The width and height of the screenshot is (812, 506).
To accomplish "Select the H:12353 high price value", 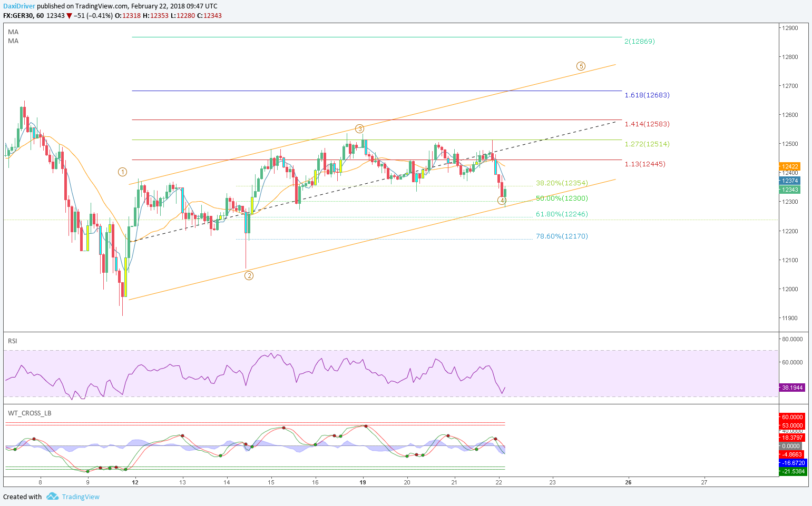I will tap(155, 16).
